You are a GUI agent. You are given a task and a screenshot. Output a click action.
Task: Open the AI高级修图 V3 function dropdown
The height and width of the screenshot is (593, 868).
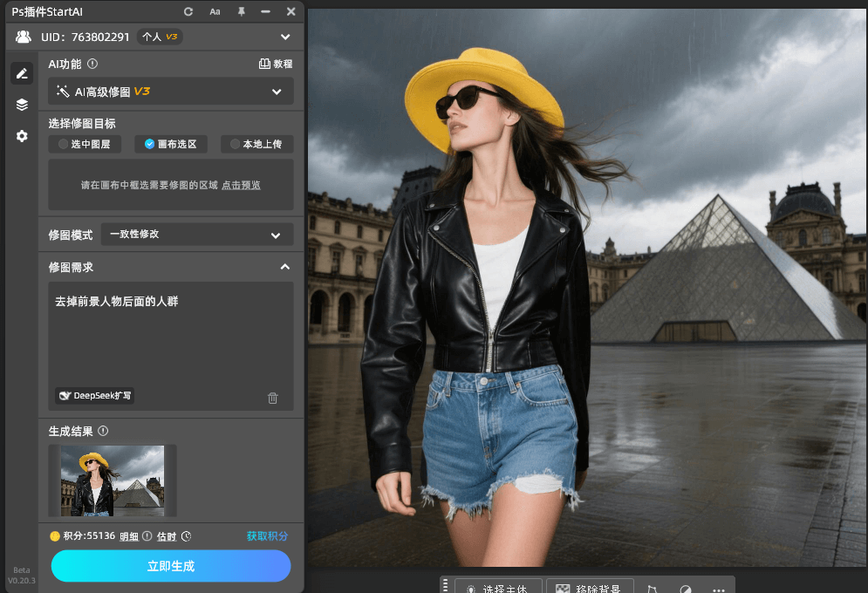(x=171, y=92)
